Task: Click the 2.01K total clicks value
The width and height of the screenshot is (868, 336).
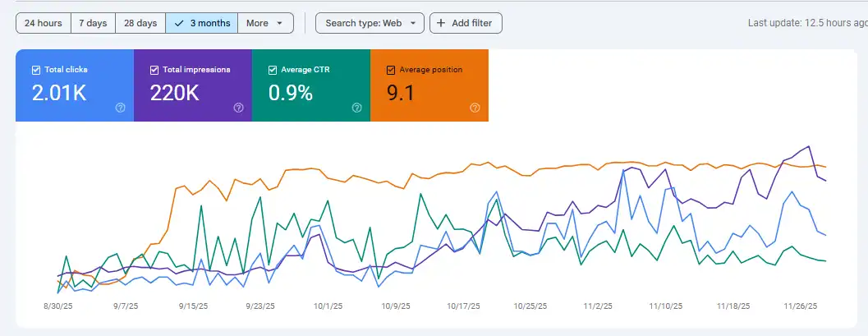Action: click(59, 93)
